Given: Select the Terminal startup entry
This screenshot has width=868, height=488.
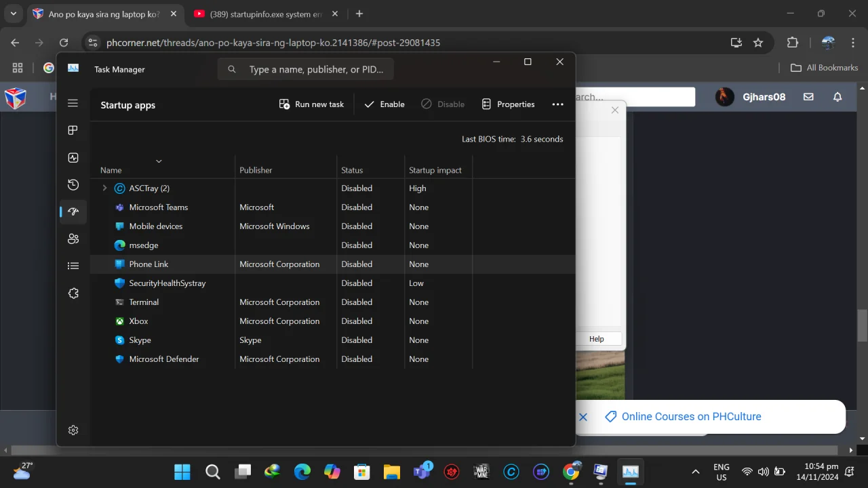Looking at the screenshot, I should (332, 302).
